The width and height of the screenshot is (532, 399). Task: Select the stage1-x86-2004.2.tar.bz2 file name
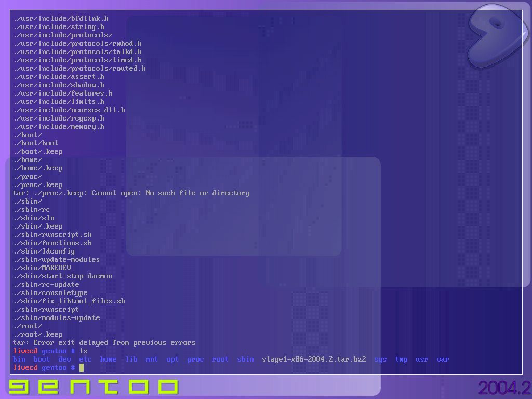314,360
